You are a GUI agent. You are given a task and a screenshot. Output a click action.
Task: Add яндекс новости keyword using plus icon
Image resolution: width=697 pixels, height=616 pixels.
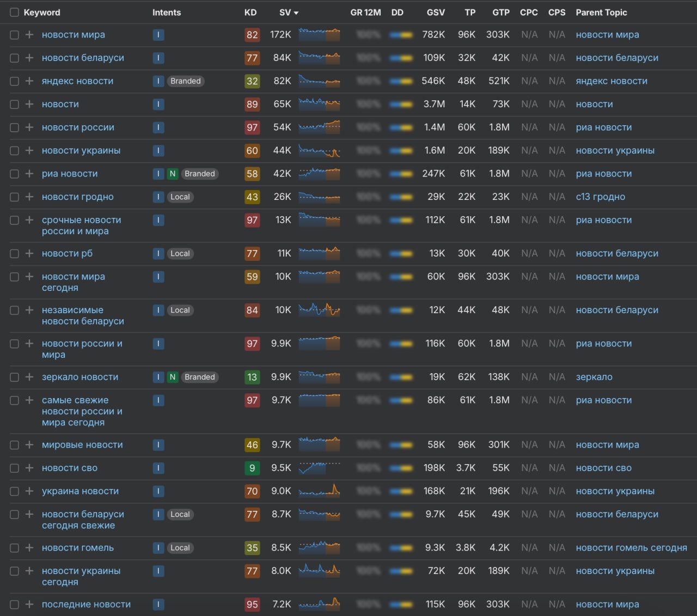point(29,81)
